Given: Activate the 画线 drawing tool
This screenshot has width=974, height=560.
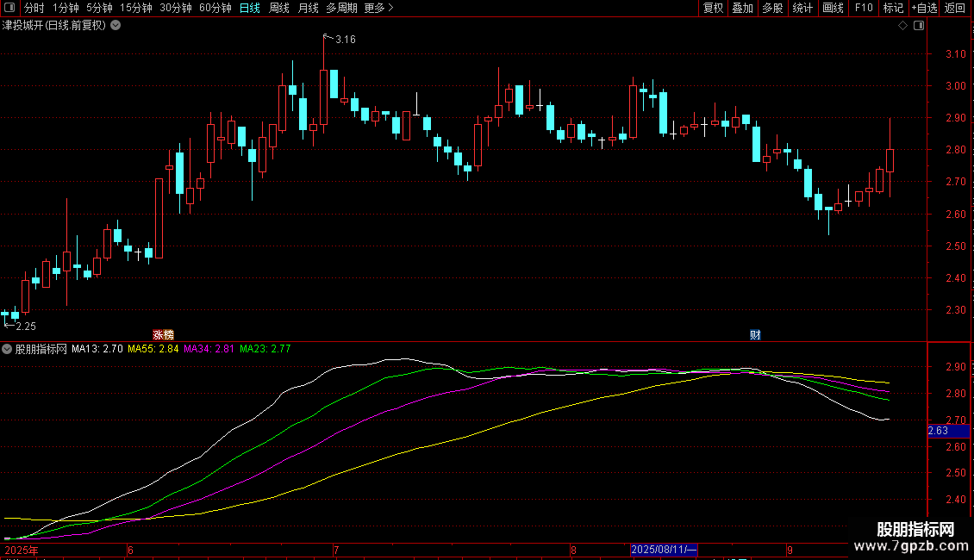Looking at the screenshot, I should 833,8.
